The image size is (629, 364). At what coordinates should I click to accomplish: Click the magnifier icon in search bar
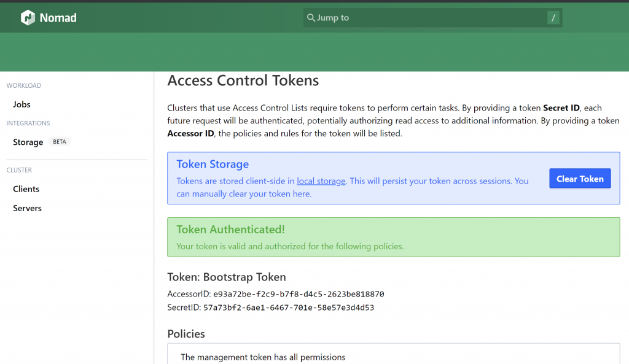(311, 18)
